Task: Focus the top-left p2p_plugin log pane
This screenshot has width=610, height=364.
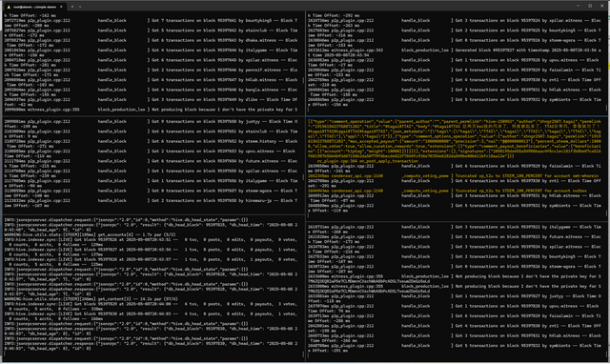Action: 152,63
